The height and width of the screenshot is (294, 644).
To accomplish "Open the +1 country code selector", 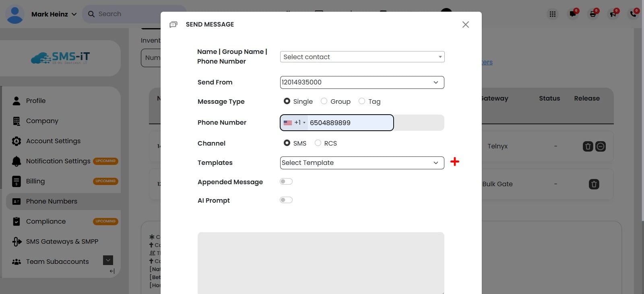I will click(x=295, y=123).
